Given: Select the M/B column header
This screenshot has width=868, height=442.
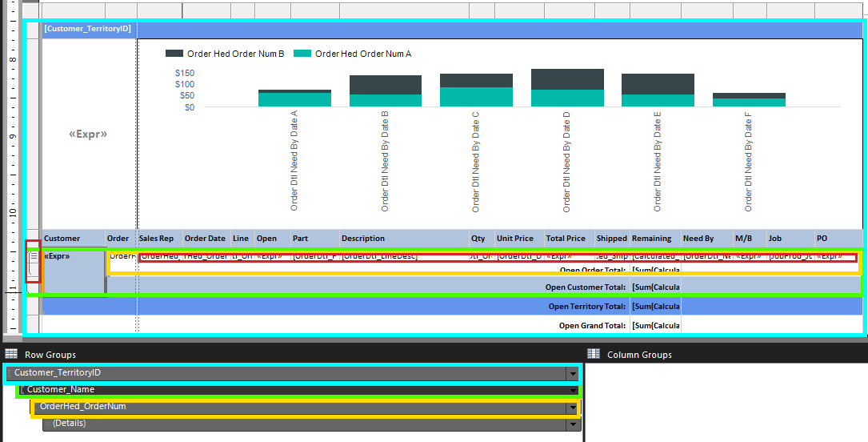Looking at the screenshot, I should click(x=750, y=238).
